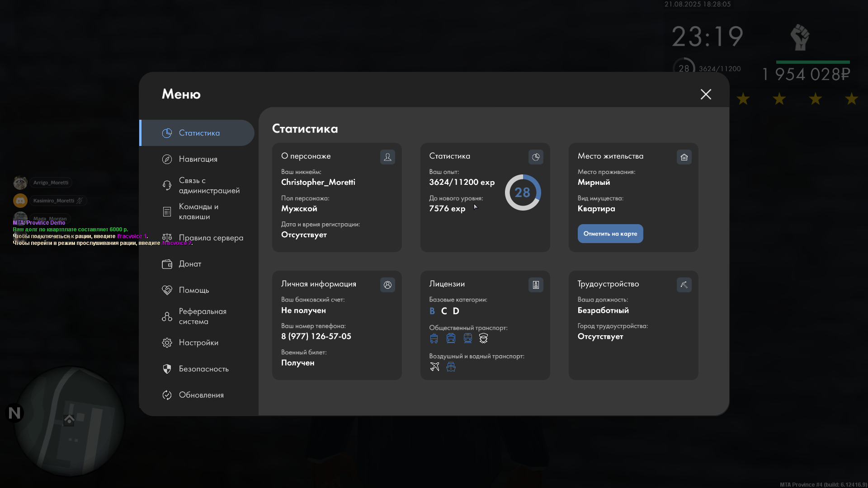Click the Мужской gender value
Screen dimensions: 868x488
point(299,208)
